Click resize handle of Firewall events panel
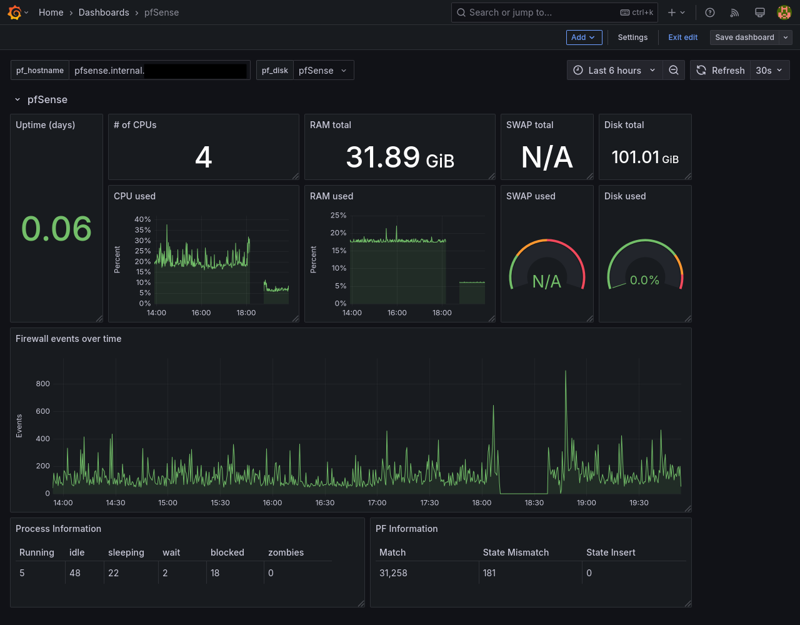 tap(688, 508)
